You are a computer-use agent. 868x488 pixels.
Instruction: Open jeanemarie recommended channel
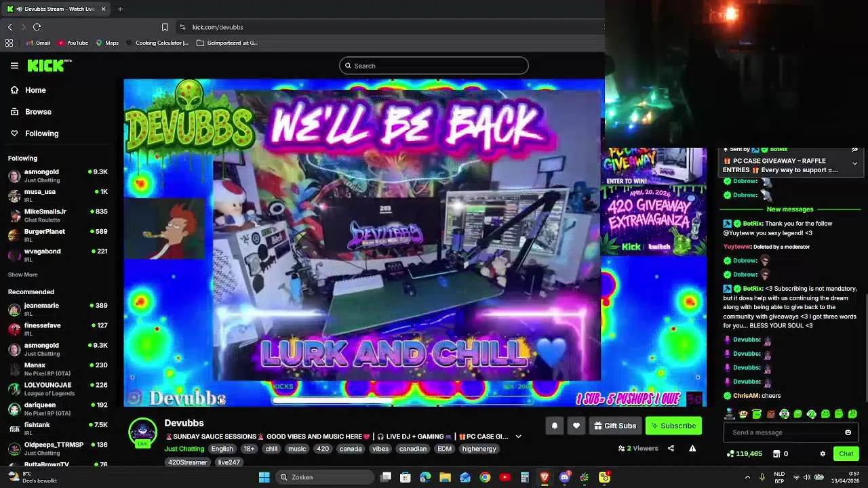click(58, 309)
